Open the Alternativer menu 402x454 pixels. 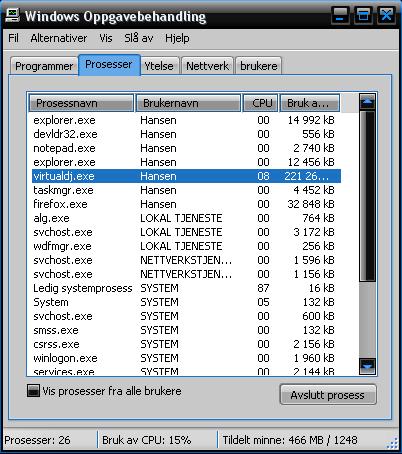(59, 38)
